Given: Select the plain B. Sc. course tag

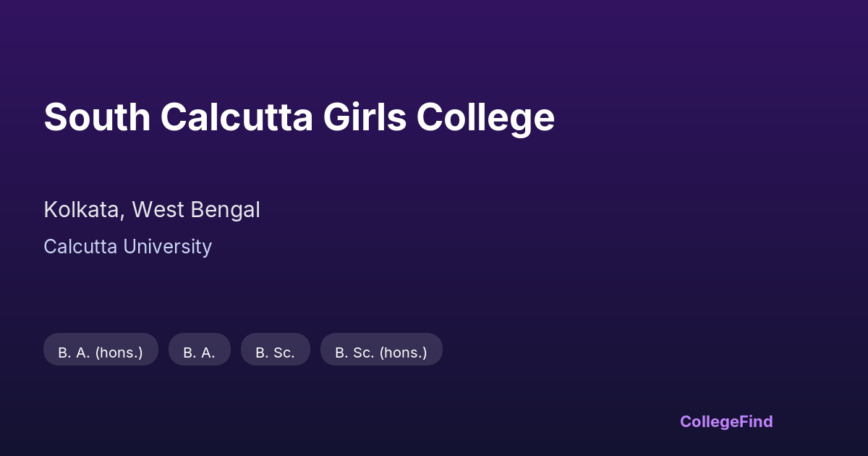Looking at the screenshot, I should point(275,352).
